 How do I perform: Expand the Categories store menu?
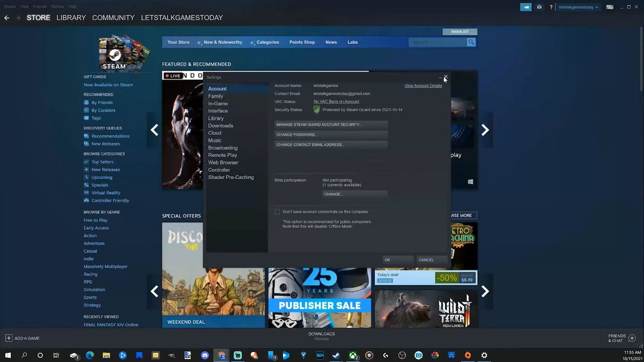tap(264, 42)
